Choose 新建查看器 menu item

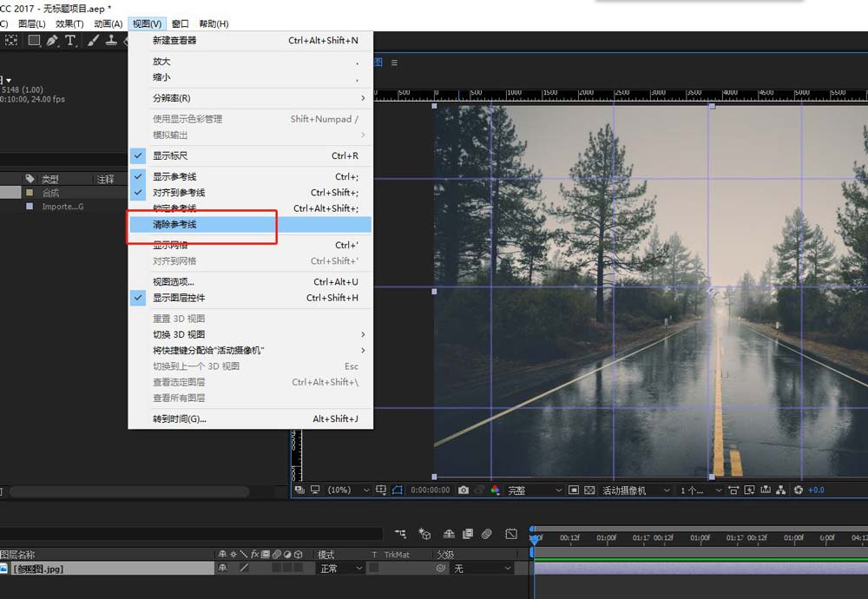tap(251, 41)
